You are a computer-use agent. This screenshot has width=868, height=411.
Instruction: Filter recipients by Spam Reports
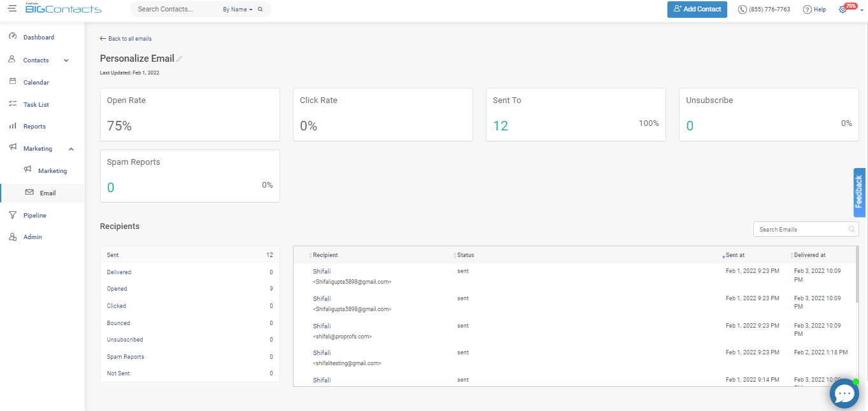tap(190, 357)
